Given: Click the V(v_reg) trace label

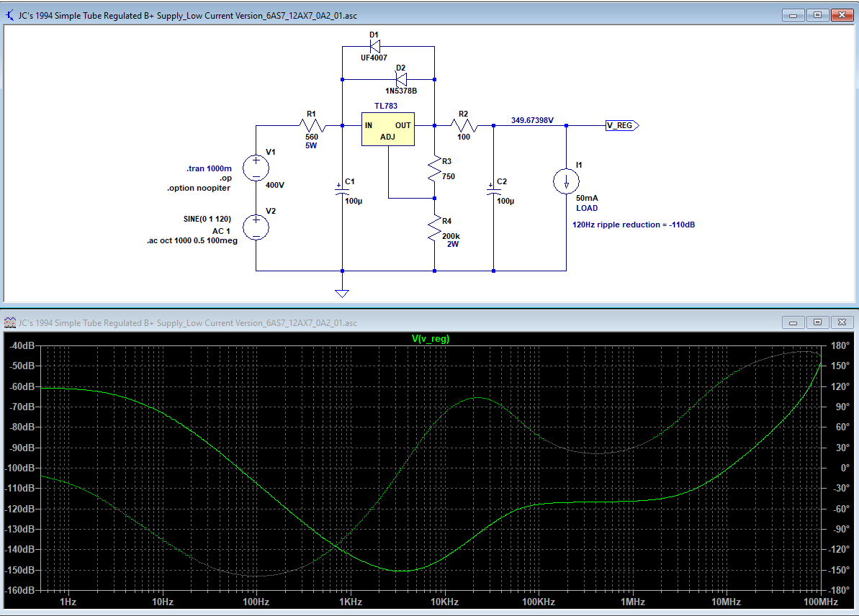Looking at the screenshot, I should click(x=431, y=338).
